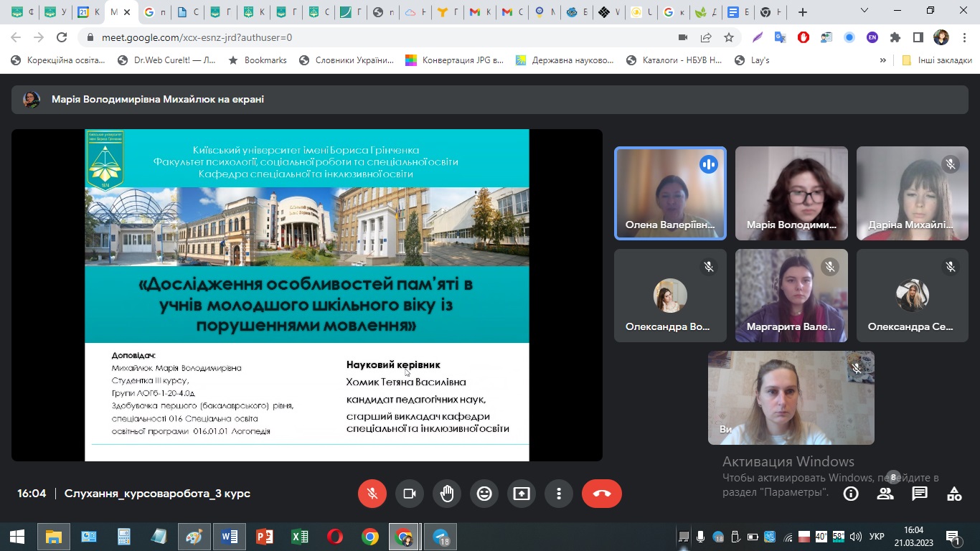Unmute the microphone
The height and width of the screenshot is (551, 980).
coord(372,494)
